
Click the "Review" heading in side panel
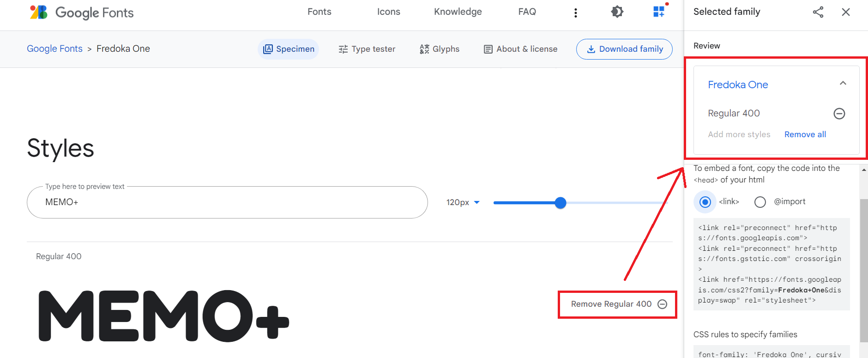click(707, 46)
